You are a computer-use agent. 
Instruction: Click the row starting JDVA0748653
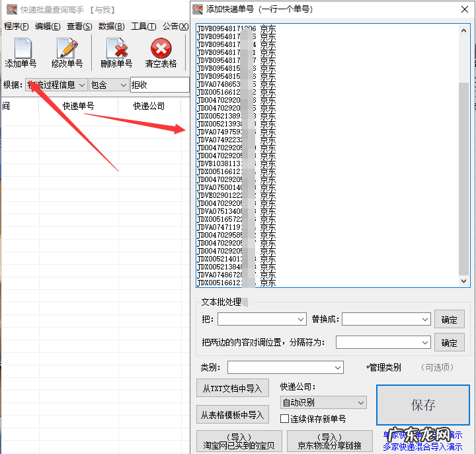click(237, 85)
